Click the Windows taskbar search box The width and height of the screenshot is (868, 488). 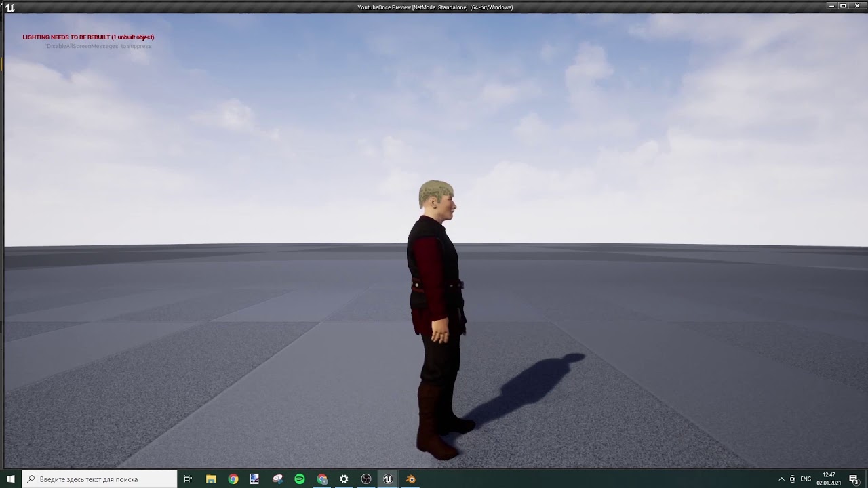point(100,479)
